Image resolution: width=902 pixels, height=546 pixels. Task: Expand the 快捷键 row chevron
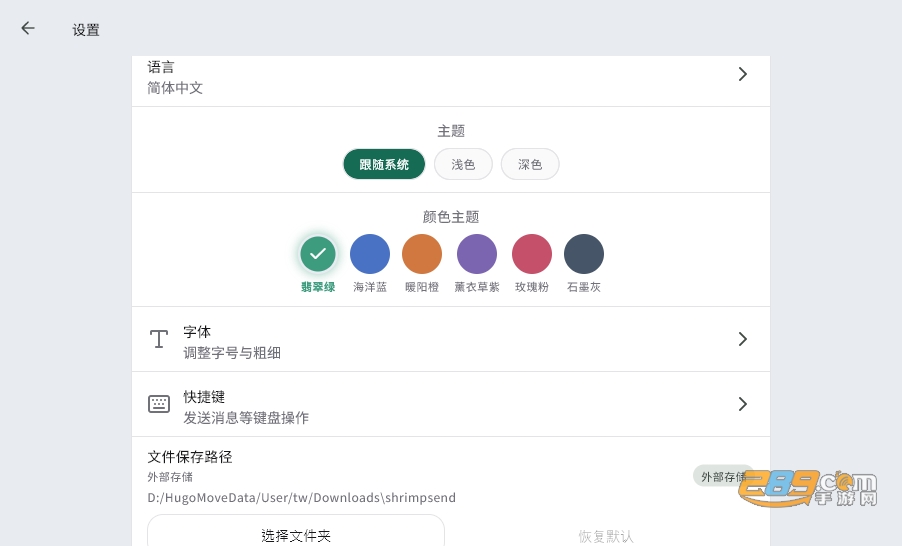click(743, 404)
